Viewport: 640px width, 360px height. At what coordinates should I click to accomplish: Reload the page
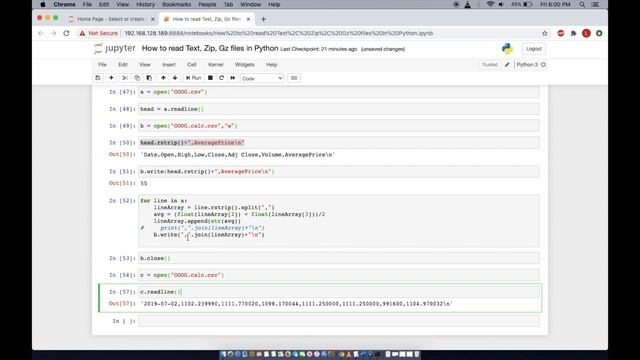pyautogui.click(x=67, y=33)
